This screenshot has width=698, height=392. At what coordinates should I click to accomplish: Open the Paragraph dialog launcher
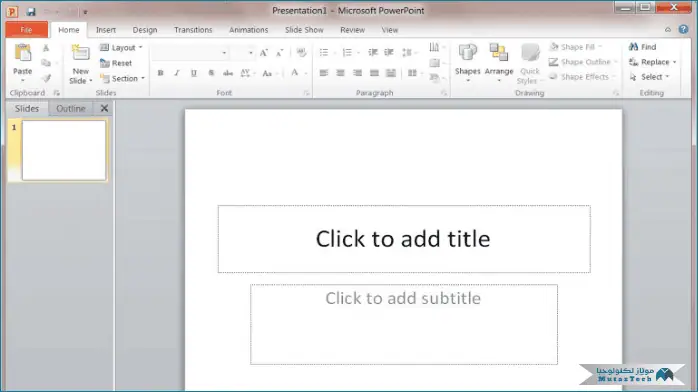point(443,93)
